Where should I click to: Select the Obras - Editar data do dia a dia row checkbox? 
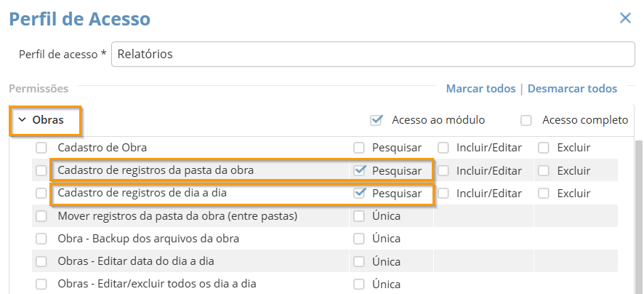point(41,261)
